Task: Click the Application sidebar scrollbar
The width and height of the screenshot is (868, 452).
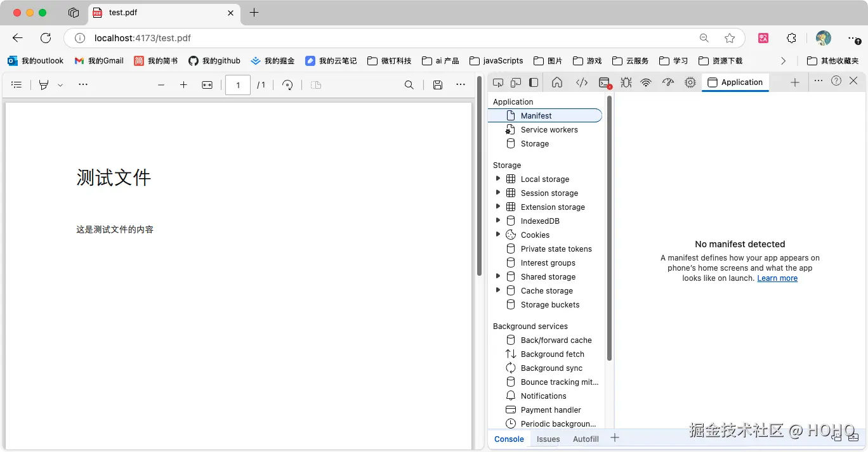Action: pyautogui.click(x=610, y=228)
